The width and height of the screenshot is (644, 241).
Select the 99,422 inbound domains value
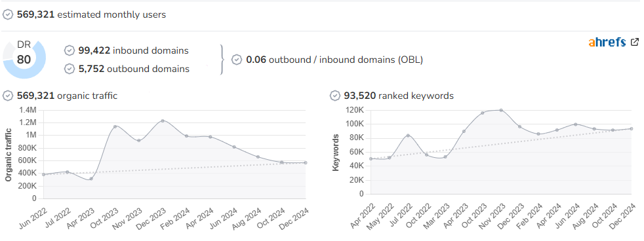pyautogui.click(x=94, y=50)
